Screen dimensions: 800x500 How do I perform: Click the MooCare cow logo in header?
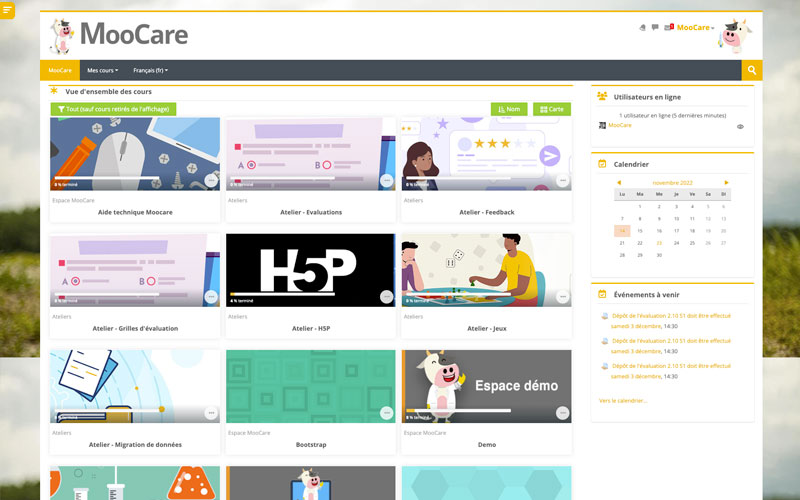[x=62, y=36]
